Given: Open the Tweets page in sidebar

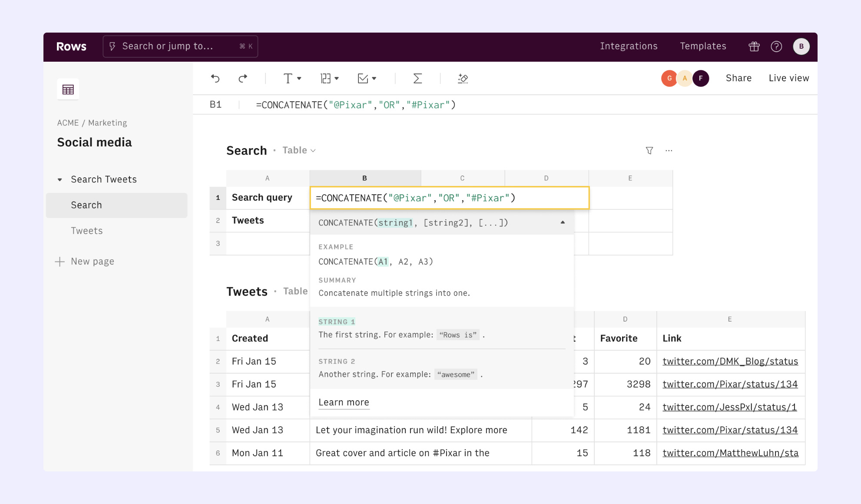Looking at the screenshot, I should coord(87,231).
